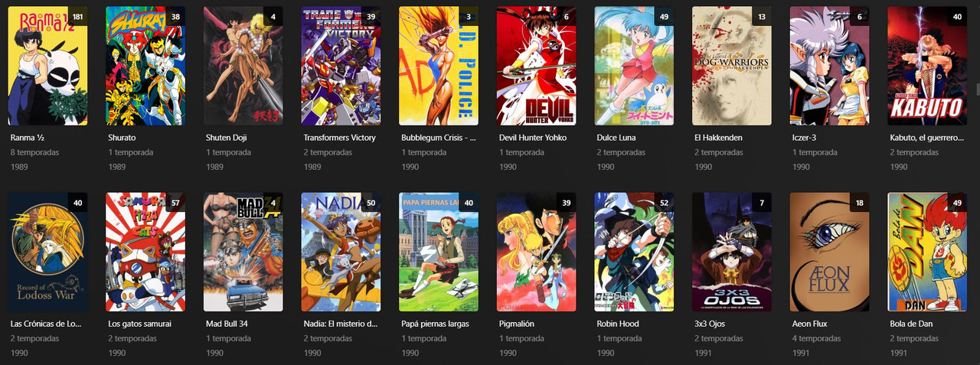
Task: Open the Pigmalión title link
Action: (x=517, y=324)
